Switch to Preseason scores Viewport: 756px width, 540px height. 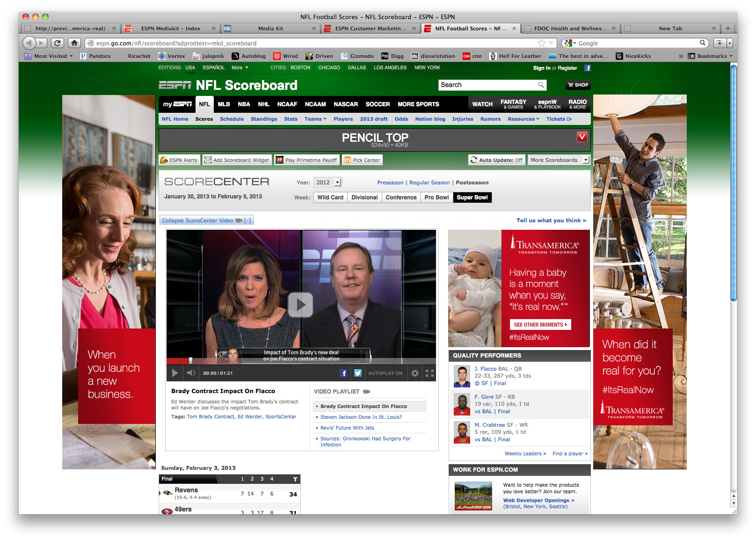tap(390, 182)
